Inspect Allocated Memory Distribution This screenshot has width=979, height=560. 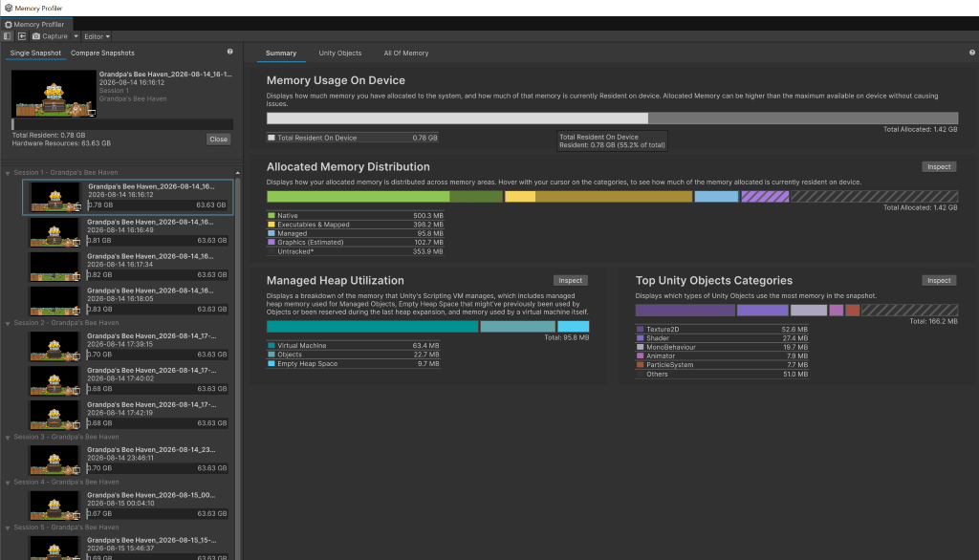click(939, 166)
